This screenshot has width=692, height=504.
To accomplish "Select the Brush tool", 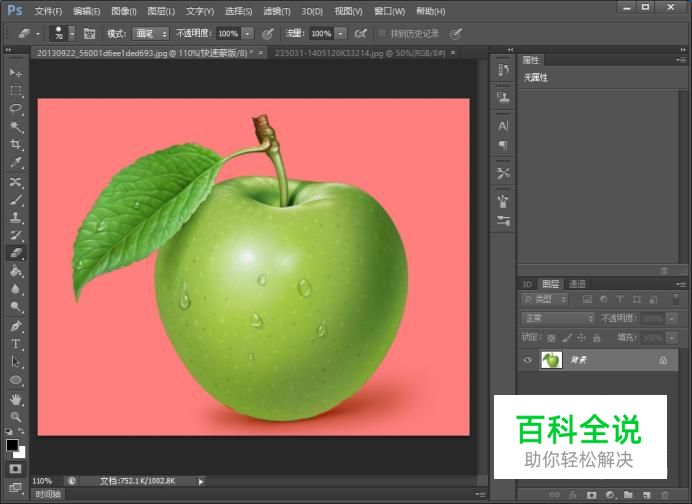I will click(x=16, y=200).
